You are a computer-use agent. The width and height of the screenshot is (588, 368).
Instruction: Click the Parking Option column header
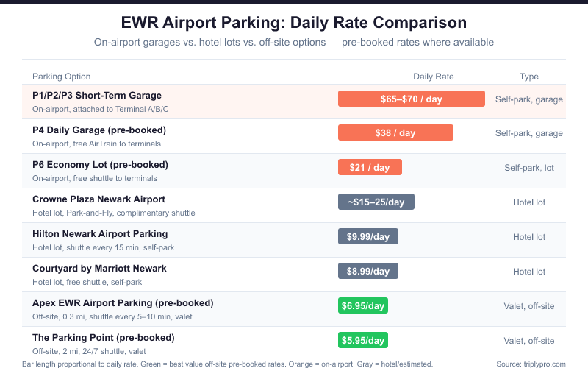(62, 77)
